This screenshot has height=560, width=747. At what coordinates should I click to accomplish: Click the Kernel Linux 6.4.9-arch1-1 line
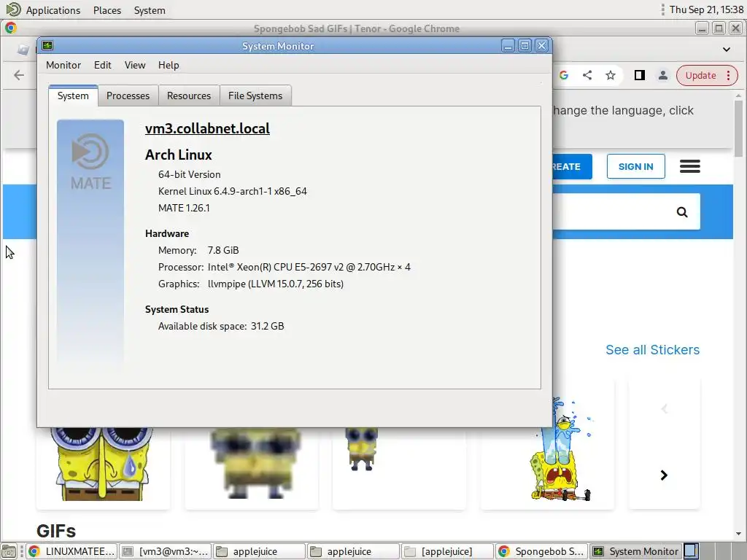(233, 192)
